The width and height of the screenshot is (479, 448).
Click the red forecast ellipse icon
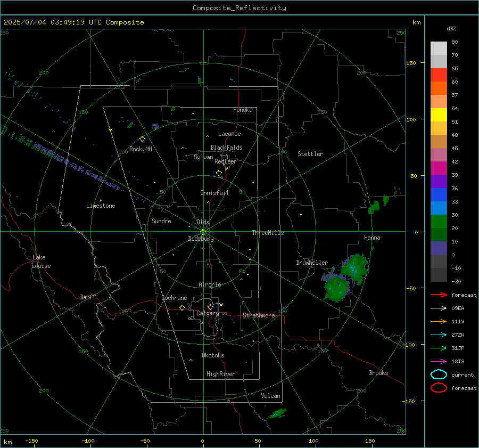(439, 388)
